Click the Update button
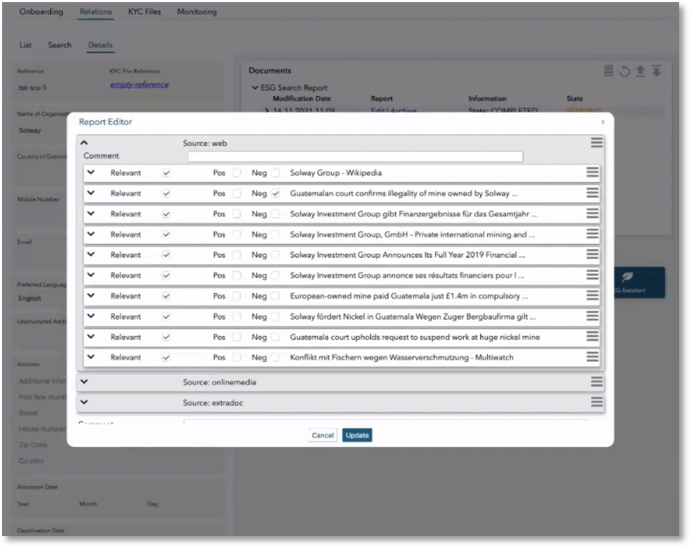The height and width of the screenshot is (547, 691). coord(357,435)
